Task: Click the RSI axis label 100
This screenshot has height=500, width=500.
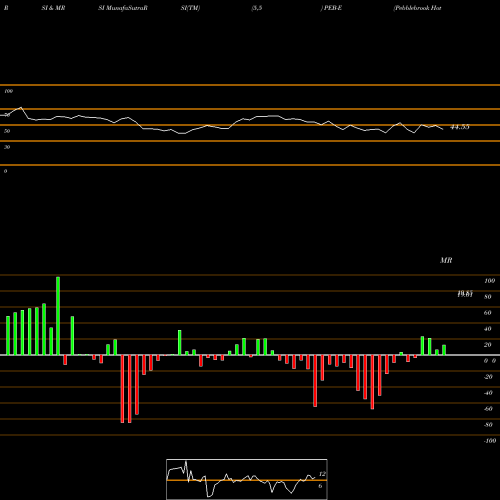Action: [9, 91]
